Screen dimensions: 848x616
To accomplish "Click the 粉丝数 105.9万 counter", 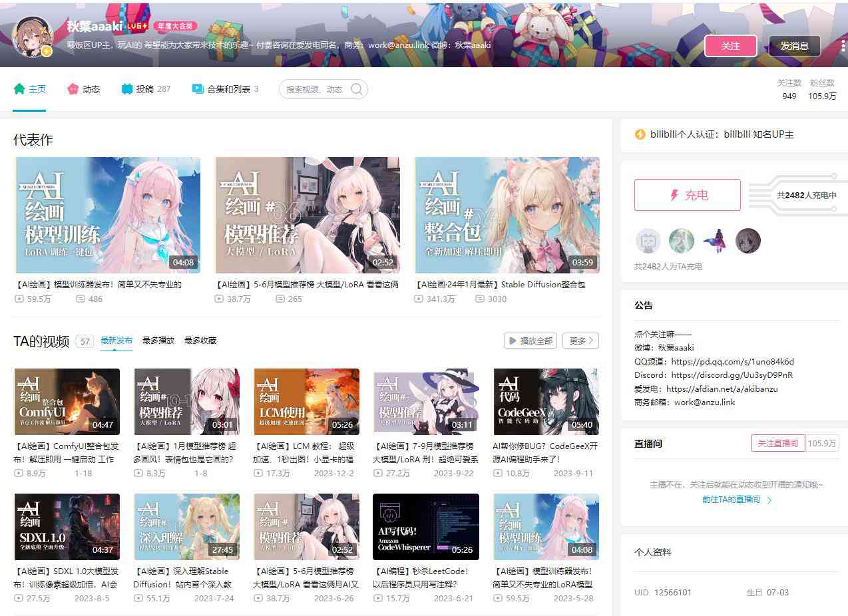I will (x=822, y=90).
